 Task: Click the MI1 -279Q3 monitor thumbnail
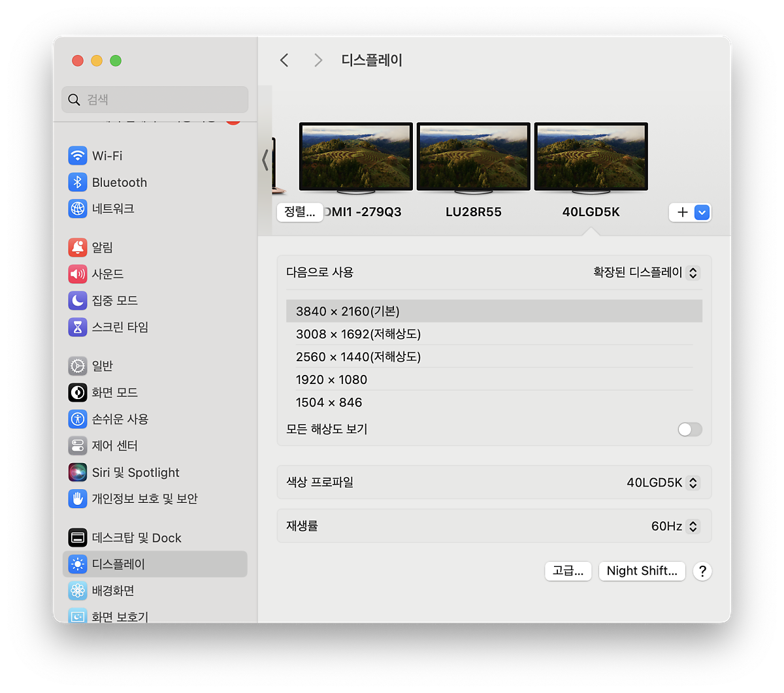[x=356, y=158]
